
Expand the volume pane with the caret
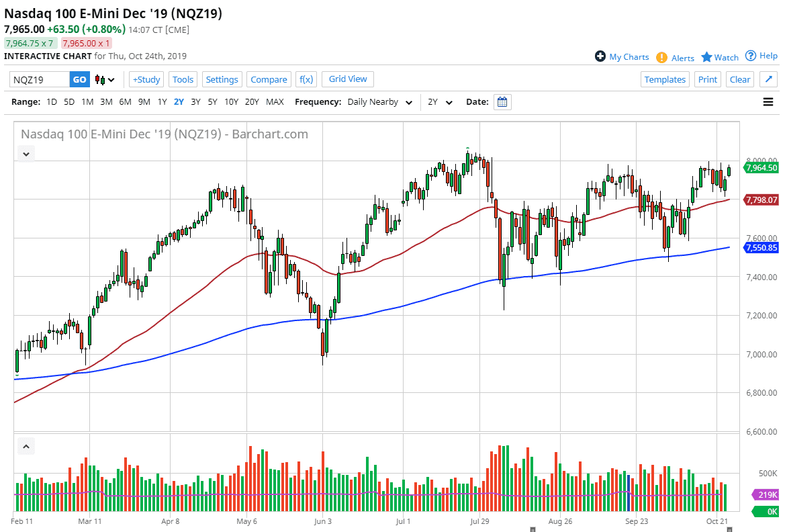click(26, 446)
